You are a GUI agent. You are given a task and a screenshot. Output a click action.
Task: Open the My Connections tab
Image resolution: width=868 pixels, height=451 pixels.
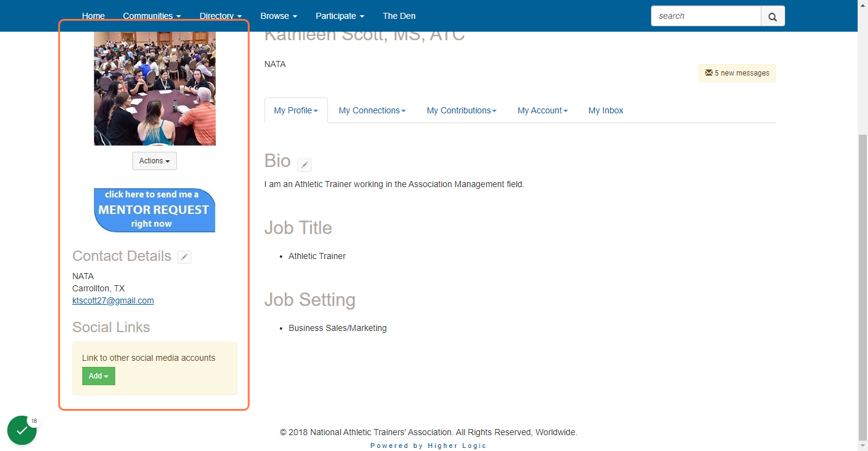click(372, 110)
